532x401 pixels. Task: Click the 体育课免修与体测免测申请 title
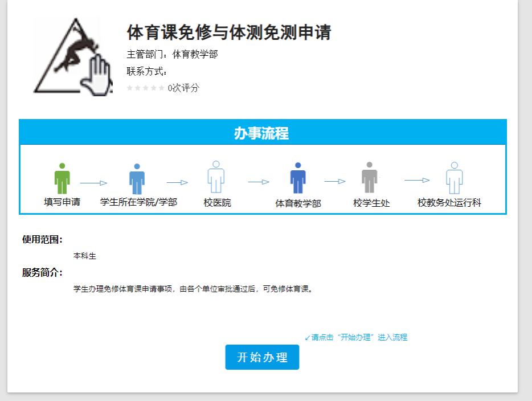tap(228, 32)
